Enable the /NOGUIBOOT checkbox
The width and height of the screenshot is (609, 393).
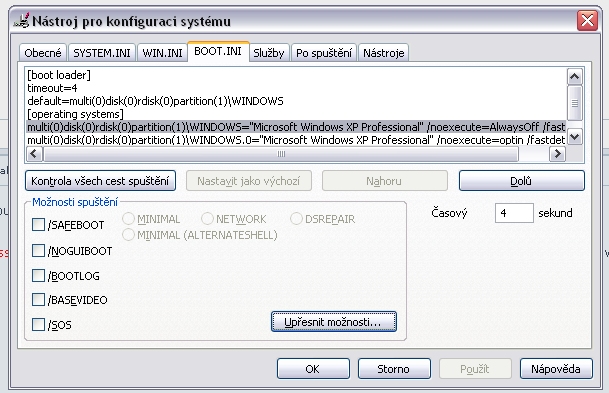coord(38,250)
